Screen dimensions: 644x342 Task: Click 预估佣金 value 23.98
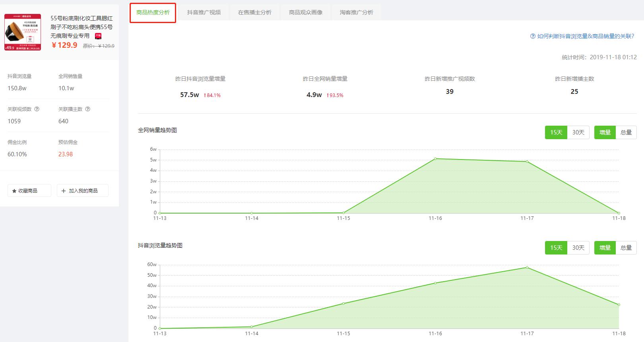[x=66, y=154]
